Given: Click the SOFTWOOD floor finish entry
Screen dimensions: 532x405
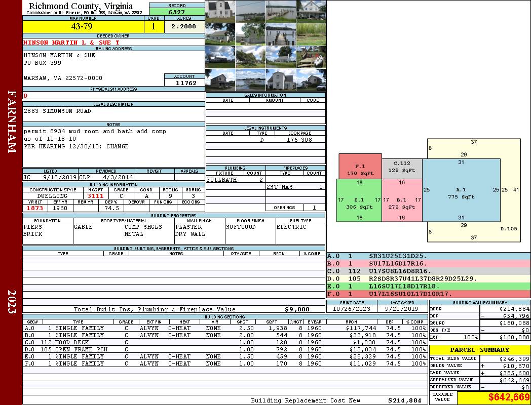Looking at the screenshot, I should (241, 227).
